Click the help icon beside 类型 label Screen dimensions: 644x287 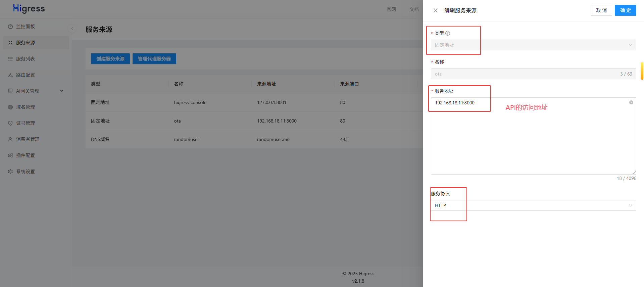click(448, 33)
